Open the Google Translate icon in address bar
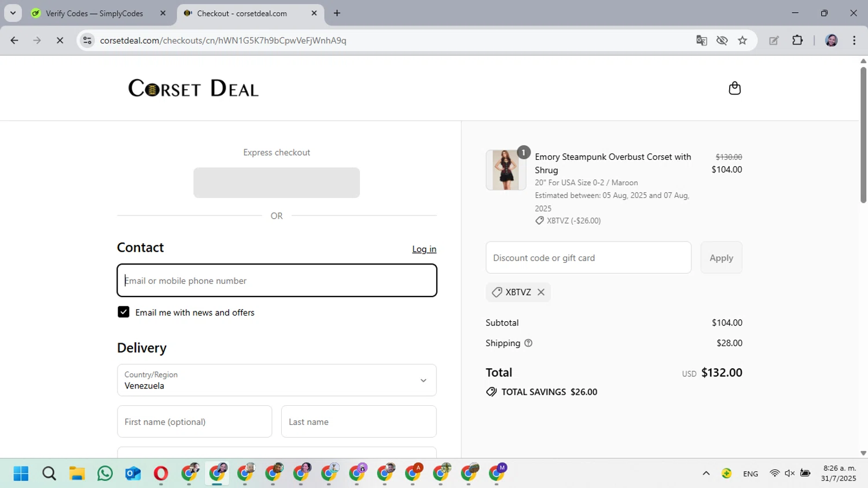This screenshot has width=868, height=488. 701,41
